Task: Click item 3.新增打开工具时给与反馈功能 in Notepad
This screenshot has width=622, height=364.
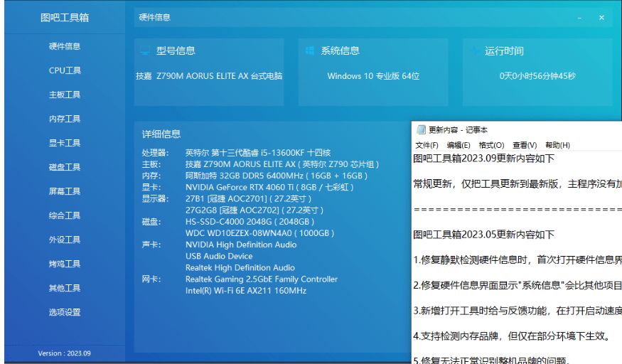Action: (x=518, y=311)
